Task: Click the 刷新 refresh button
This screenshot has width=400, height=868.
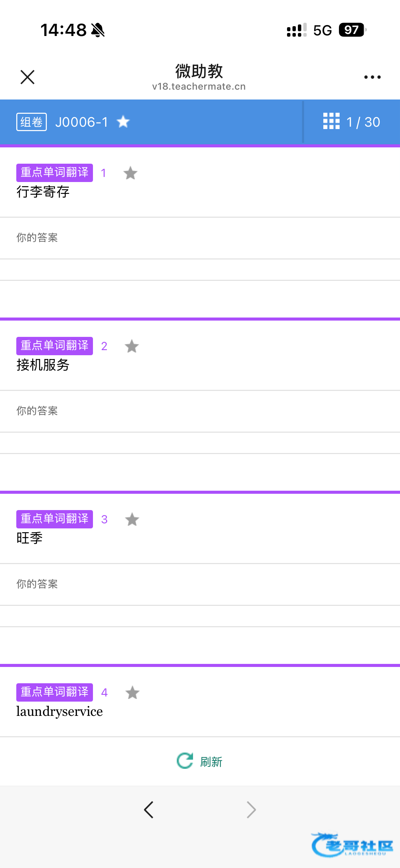Action: (199, 761)
